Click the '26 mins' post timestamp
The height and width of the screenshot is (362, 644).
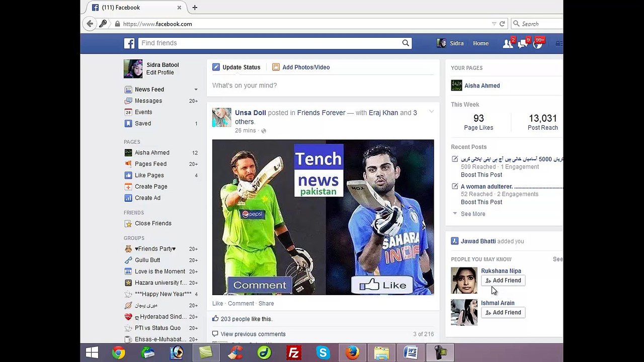coord(245,131)
